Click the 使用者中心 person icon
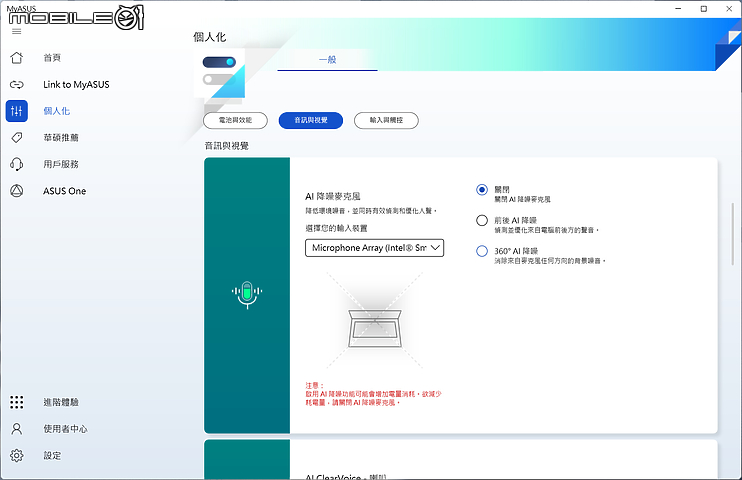This screenshot has width=742, height=480. click(x=17, y=429)
